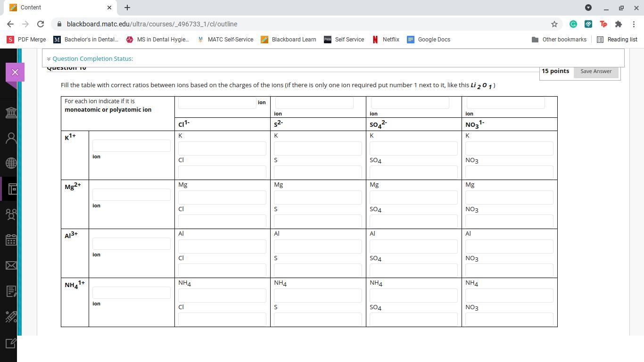644x362 pixels.
Task: Open Netflix bookmark
Action: coord(386,40)
